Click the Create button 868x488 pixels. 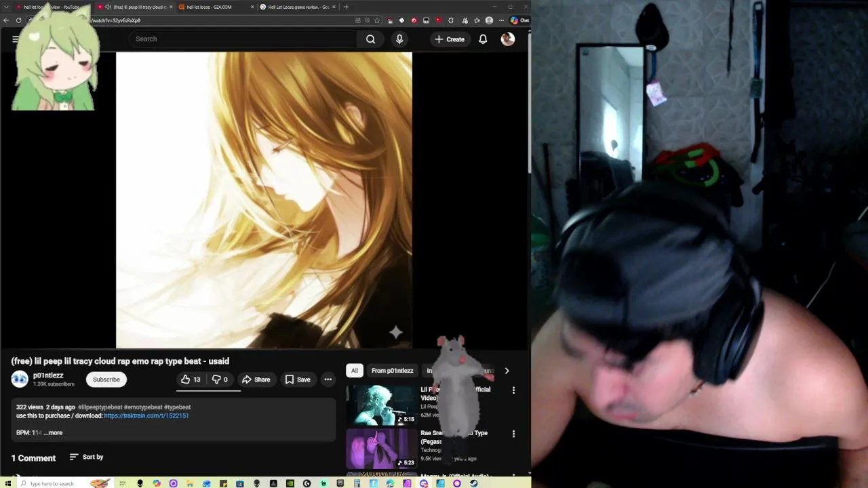450,39
